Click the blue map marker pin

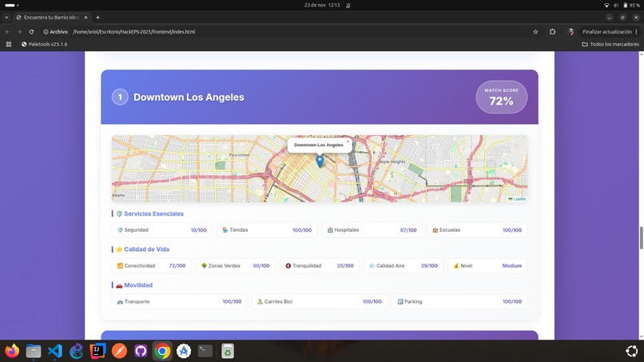320,161
